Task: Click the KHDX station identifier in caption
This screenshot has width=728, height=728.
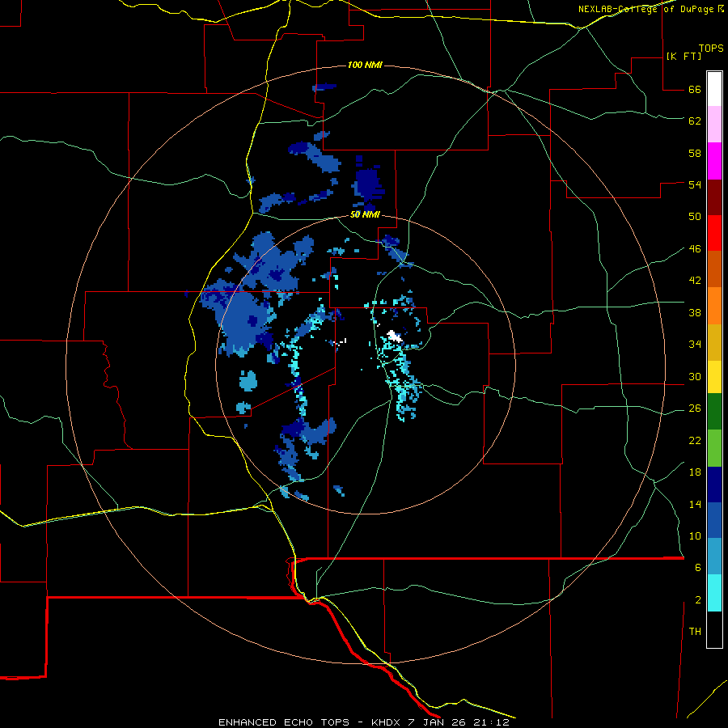Action: coord(386,722)
